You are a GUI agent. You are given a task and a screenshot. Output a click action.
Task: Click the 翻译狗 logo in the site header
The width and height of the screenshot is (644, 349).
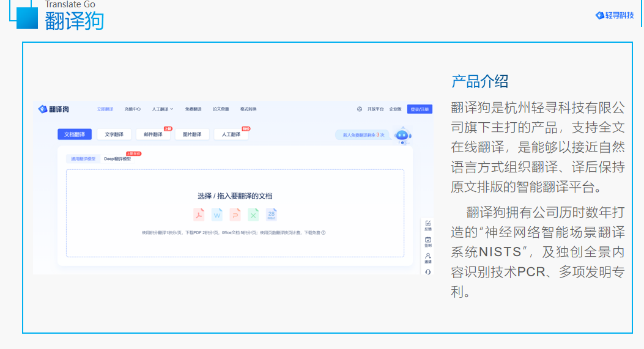[x=53, y=109]
